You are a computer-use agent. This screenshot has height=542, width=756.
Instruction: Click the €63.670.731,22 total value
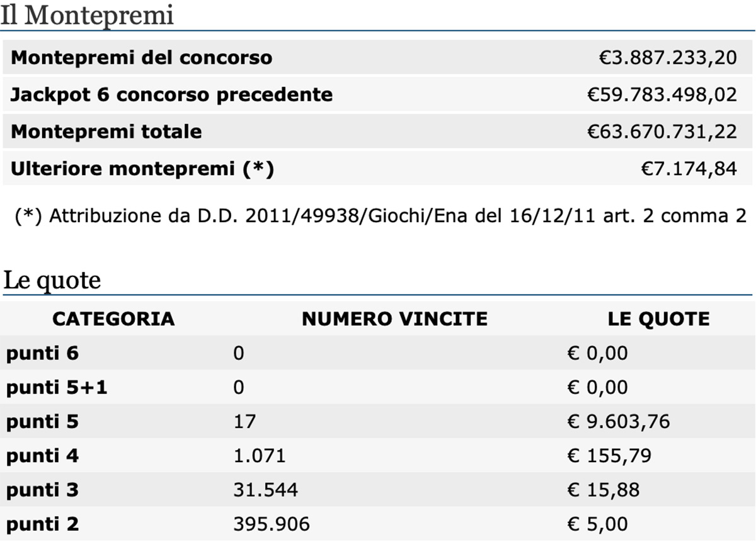(662, 132)
